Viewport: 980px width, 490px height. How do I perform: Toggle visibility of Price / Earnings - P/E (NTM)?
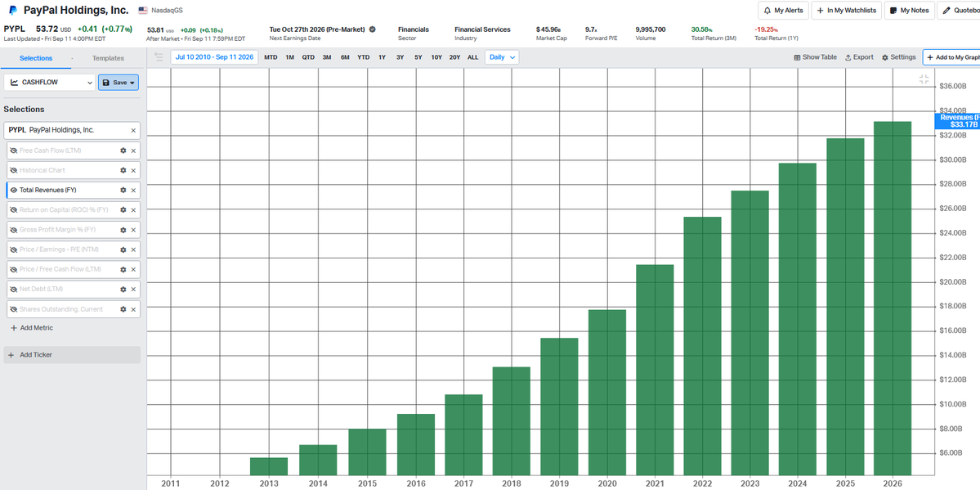(x=14, y=249)
